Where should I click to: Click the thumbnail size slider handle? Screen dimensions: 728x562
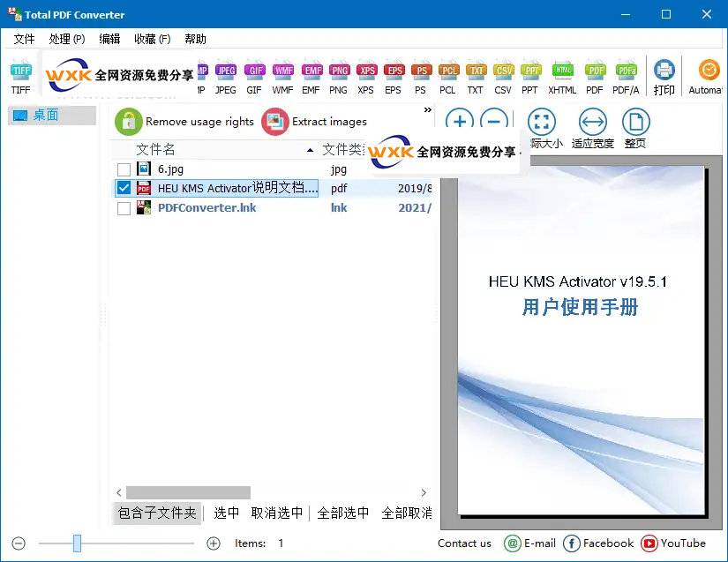tap(77, 543)
